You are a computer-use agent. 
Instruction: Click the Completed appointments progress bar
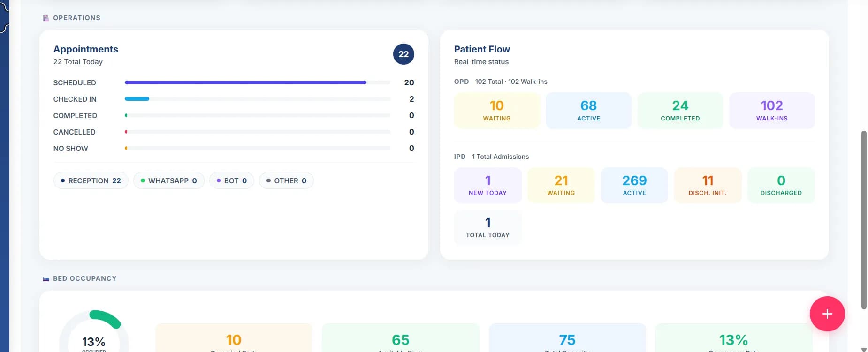click(x=258, y=115)
